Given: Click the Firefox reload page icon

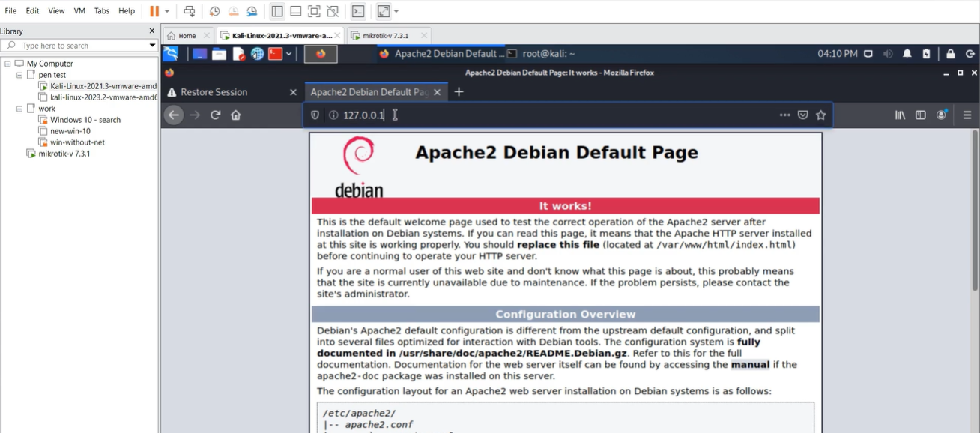Looking at the screenshot, I should point(216,115).
